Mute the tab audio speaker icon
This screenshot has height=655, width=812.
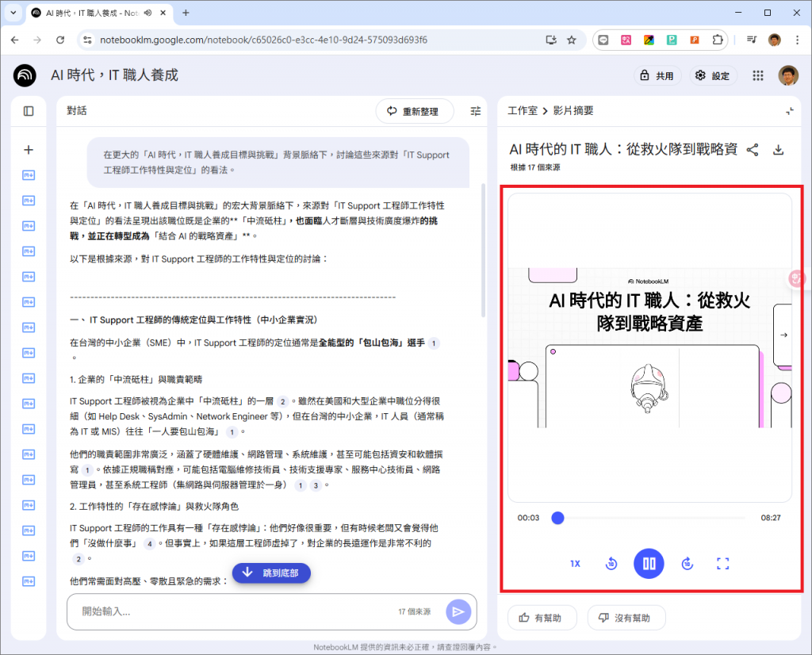[x=147, y=13]
